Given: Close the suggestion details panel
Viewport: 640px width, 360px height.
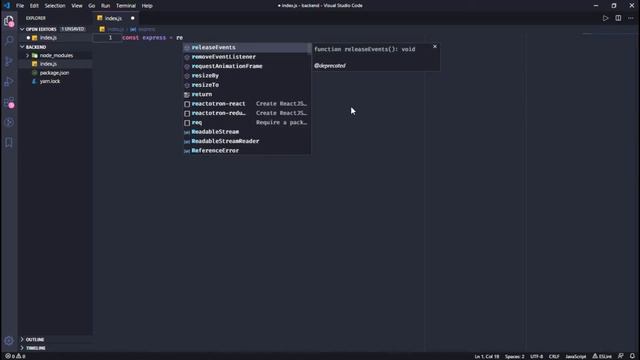Looking at the screenshot, I should [435, 47].
